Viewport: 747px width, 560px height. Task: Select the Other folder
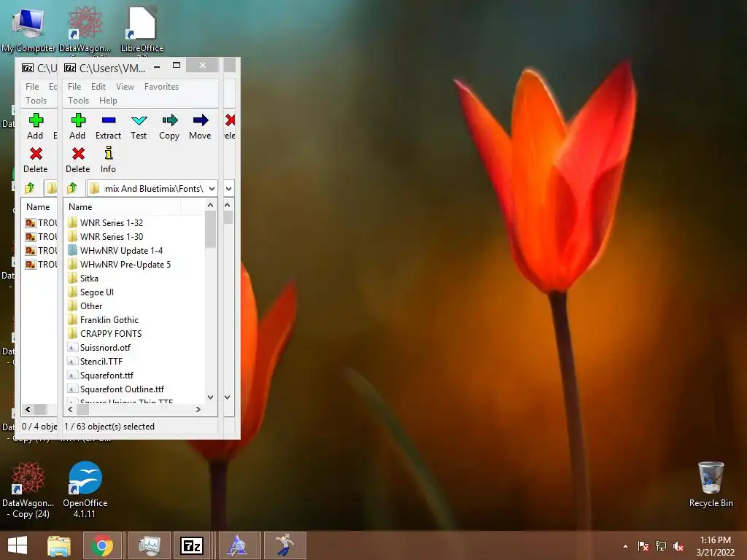[x=91, y=306]
